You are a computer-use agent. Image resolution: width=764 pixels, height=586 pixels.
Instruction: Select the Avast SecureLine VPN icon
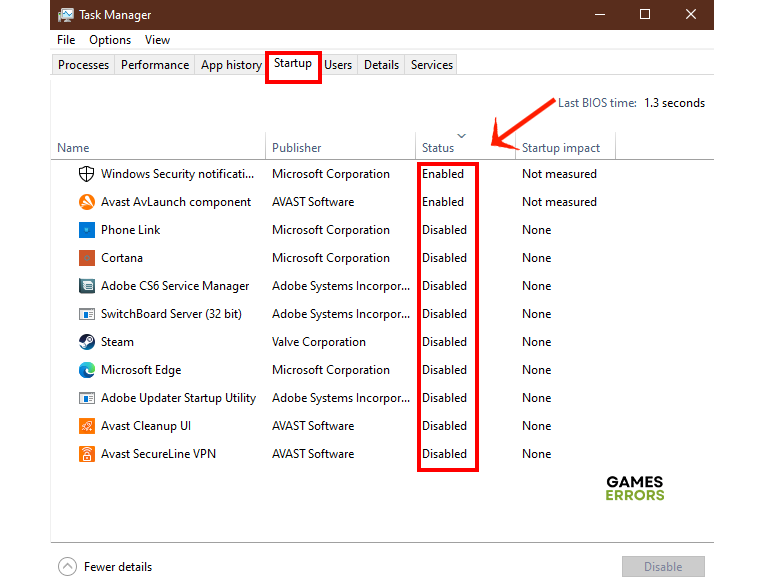point(87,454)
